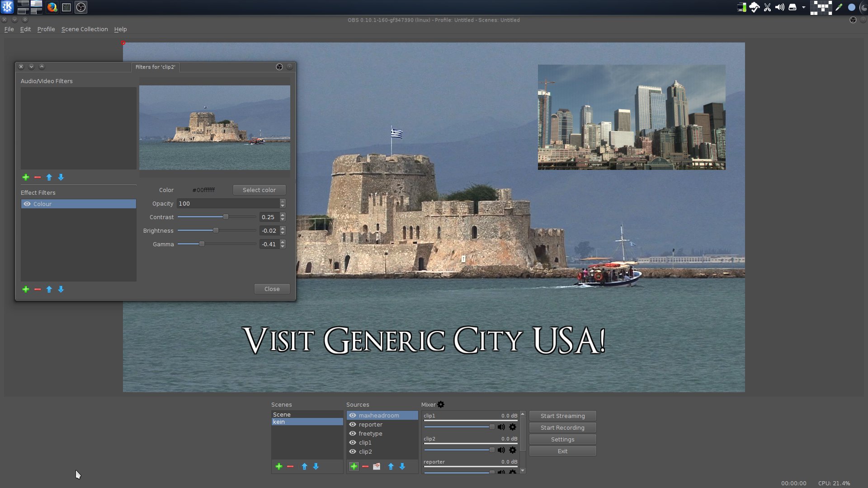Decrease Gamma value with down stepper
868x488 pixels.
(x=283, y=246)
